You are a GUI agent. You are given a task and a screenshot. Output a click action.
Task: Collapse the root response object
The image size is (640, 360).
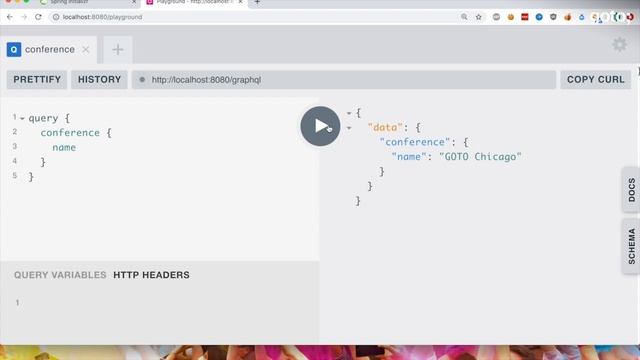tap(349, 113)
